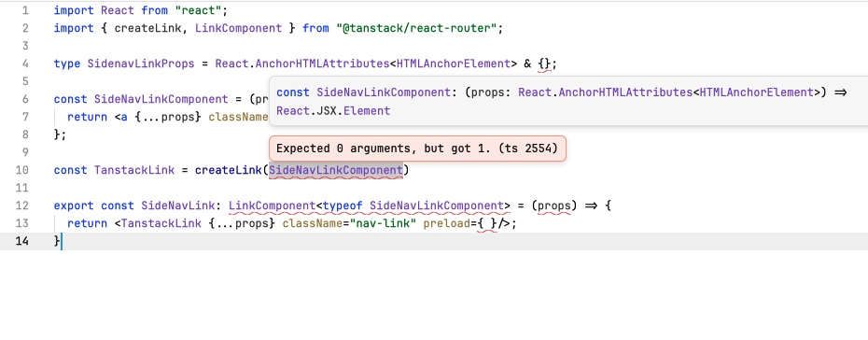The image size is (868, 340).
Task: Click LinkComponent in the import on line 2
Action: tap(239, 28)
